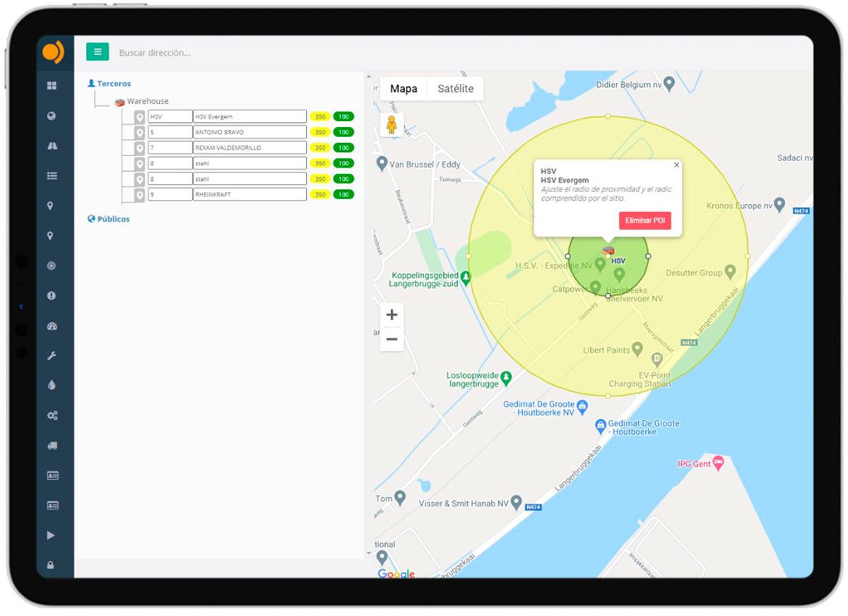Click the yellow 350 badge for RHEINKRAFT
The height and width of the screenshot is (616, 848).
[x=320, y=194]
